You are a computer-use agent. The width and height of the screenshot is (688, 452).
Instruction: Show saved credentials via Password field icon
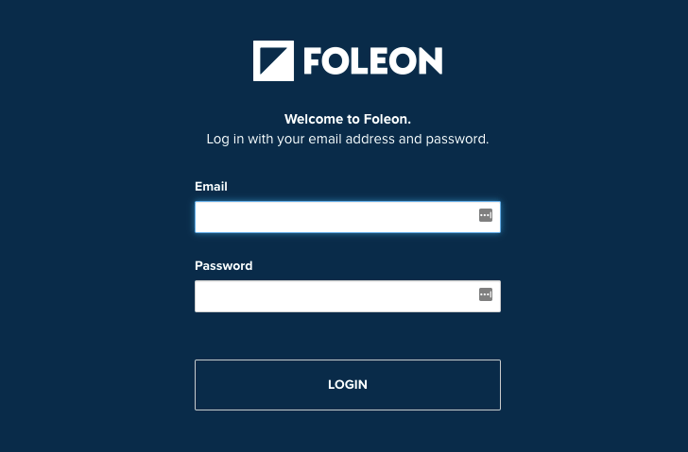[x=486, y=295]
